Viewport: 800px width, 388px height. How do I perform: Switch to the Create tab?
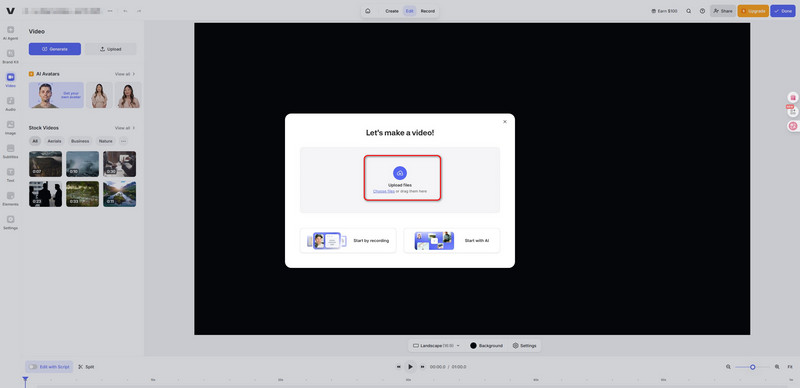pos(392,11)
